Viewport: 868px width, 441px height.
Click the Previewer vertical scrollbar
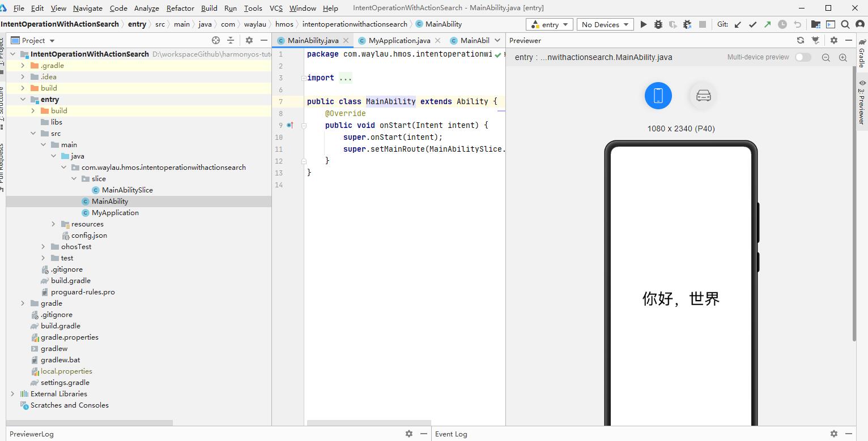tap(854, 204)
